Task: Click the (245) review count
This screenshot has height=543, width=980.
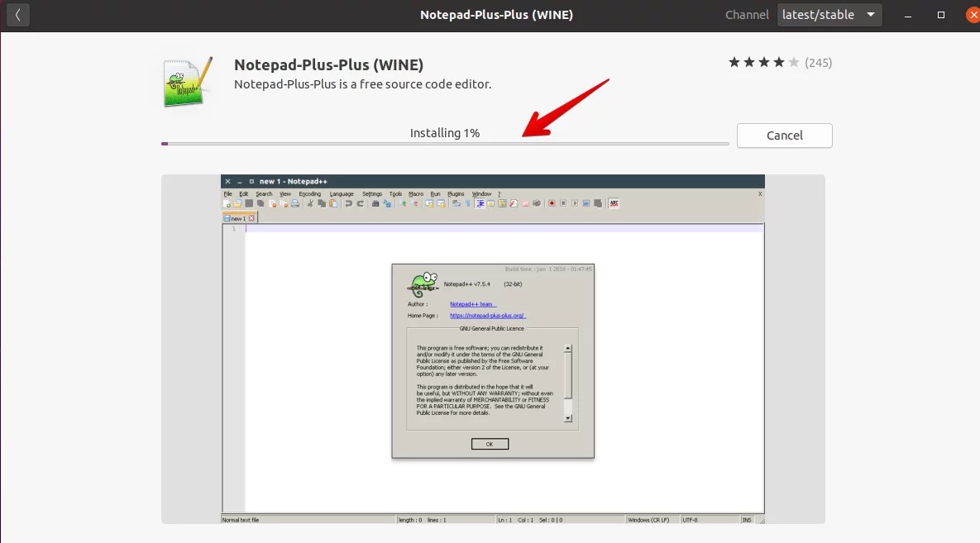Action: coord(818,63)
